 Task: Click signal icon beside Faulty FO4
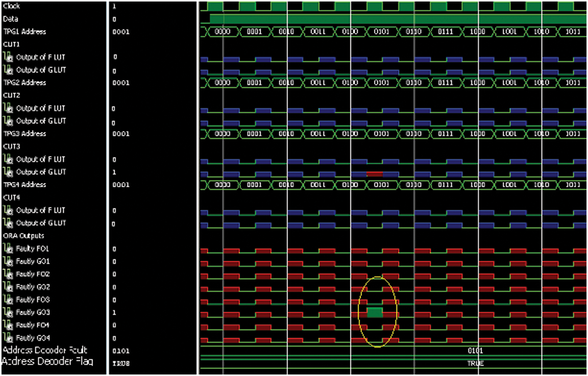(x=8, y=325)
